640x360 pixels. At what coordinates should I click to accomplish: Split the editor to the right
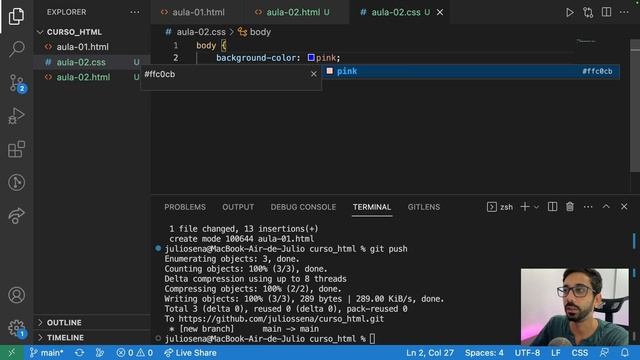click(607, 12)
